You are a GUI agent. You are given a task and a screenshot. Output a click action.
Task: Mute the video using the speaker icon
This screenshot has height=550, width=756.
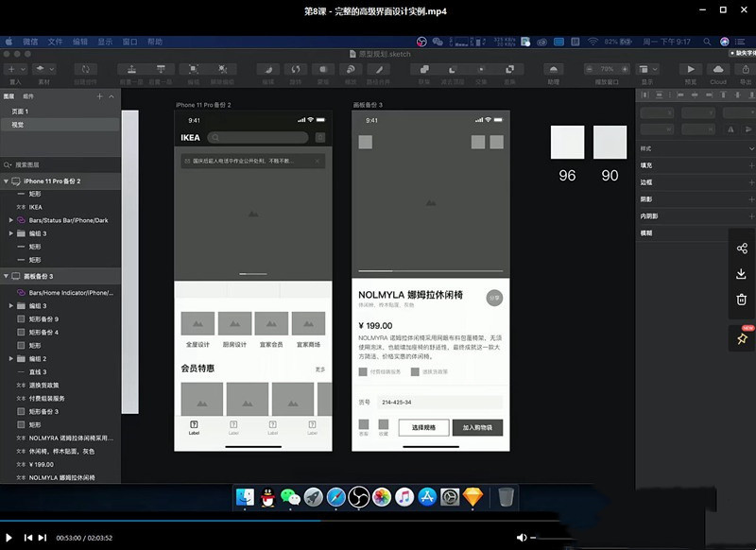(523, 538)
